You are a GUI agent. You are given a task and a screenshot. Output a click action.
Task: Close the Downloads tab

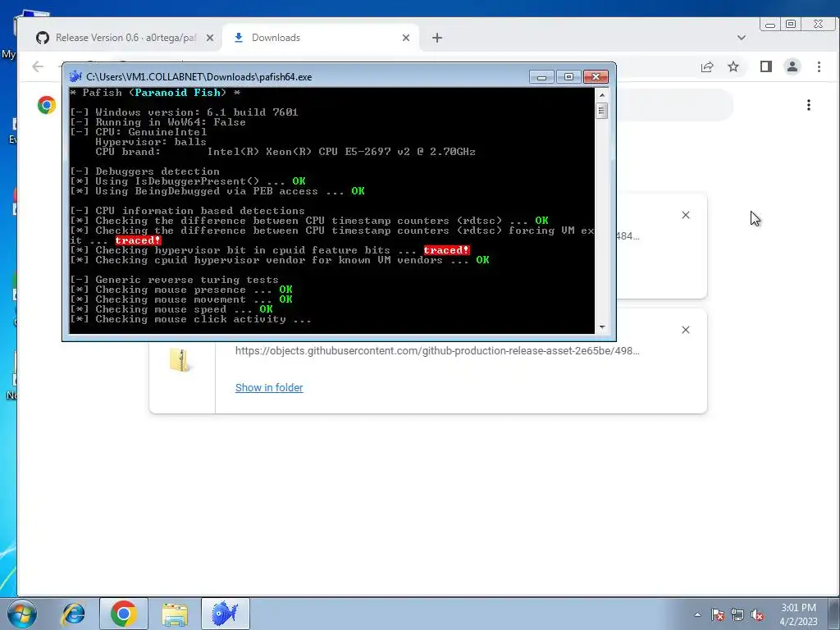[405, 38]
